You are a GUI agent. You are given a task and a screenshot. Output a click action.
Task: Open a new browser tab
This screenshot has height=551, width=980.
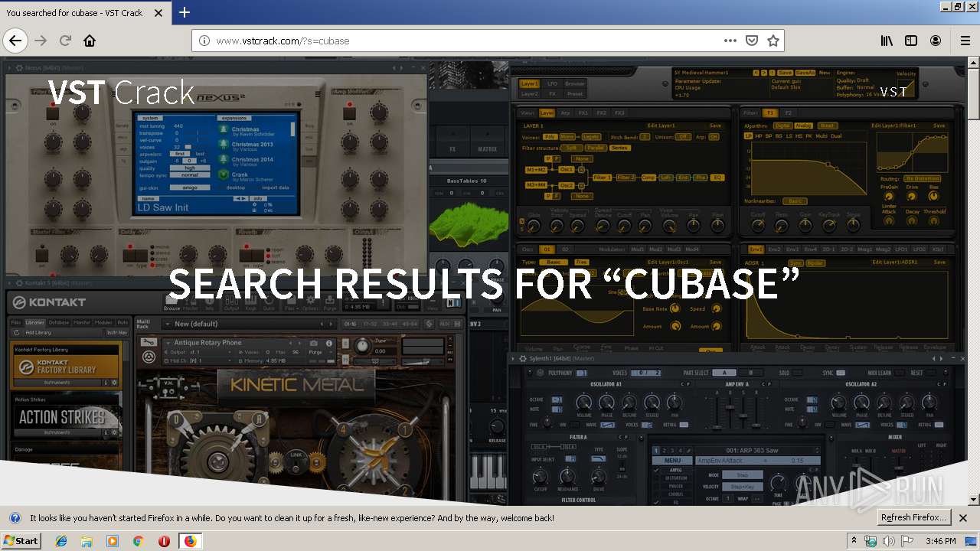tap(185, 12)
